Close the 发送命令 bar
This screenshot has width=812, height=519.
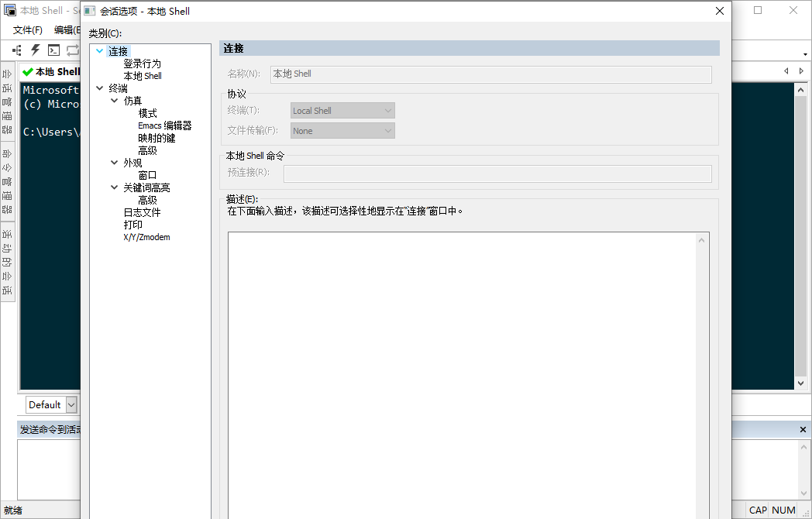point(802,428)
